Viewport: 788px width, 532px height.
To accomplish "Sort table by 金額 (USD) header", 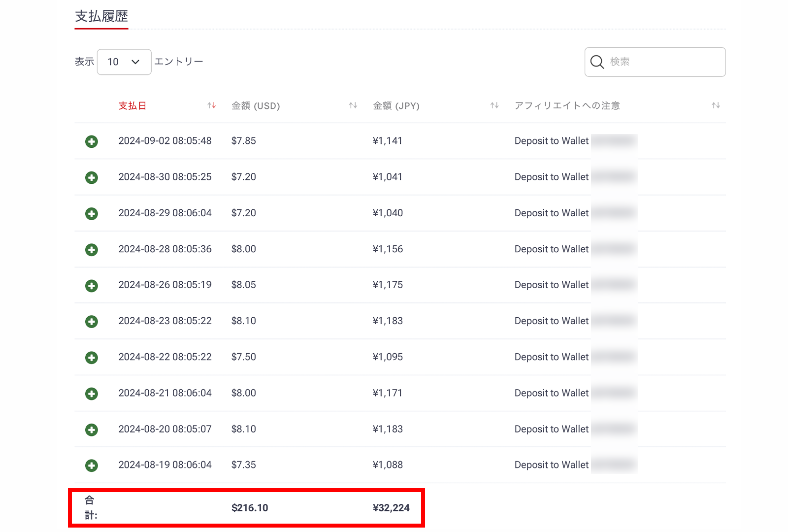I will tap(256, 106).
